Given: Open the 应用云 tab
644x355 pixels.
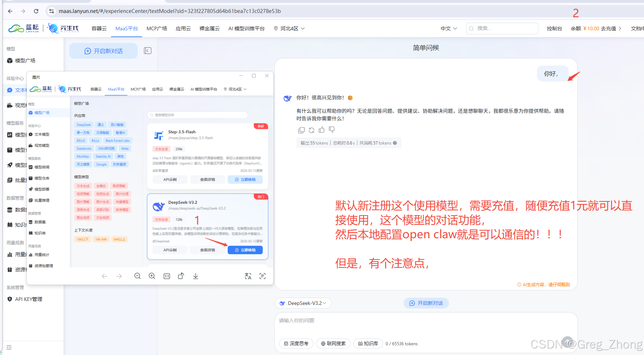Looking at the screenshot, I should [x=183, y=28].
